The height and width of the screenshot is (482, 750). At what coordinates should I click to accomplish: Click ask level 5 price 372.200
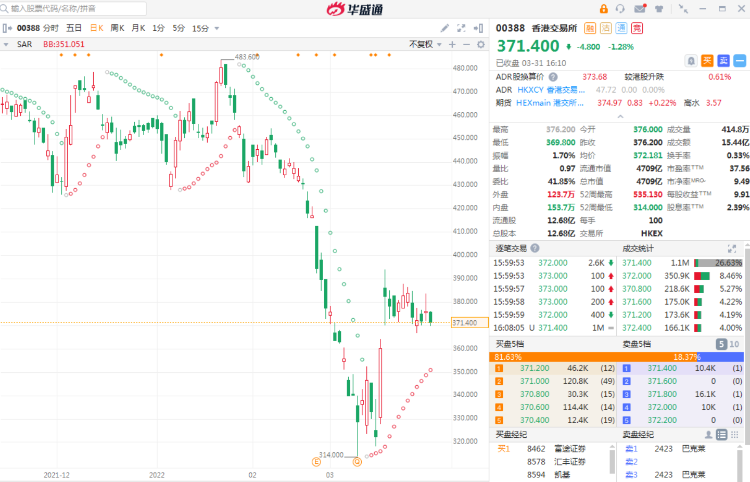pos(662,420)
